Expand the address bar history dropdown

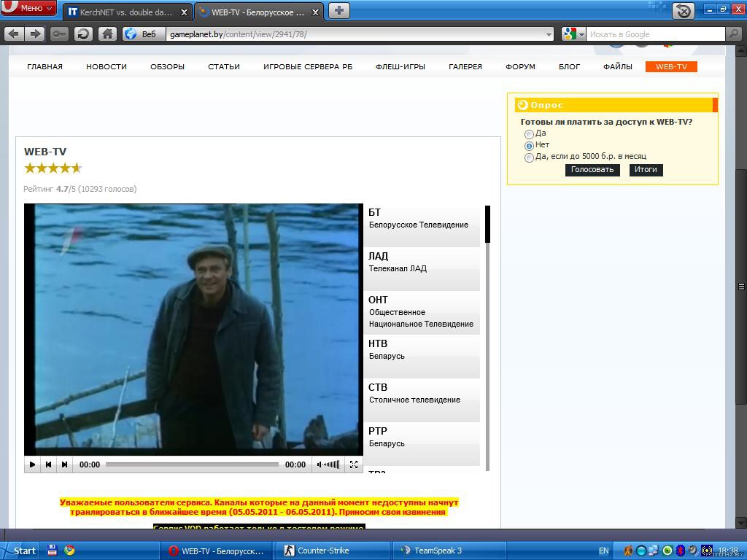tap(549, 34)
